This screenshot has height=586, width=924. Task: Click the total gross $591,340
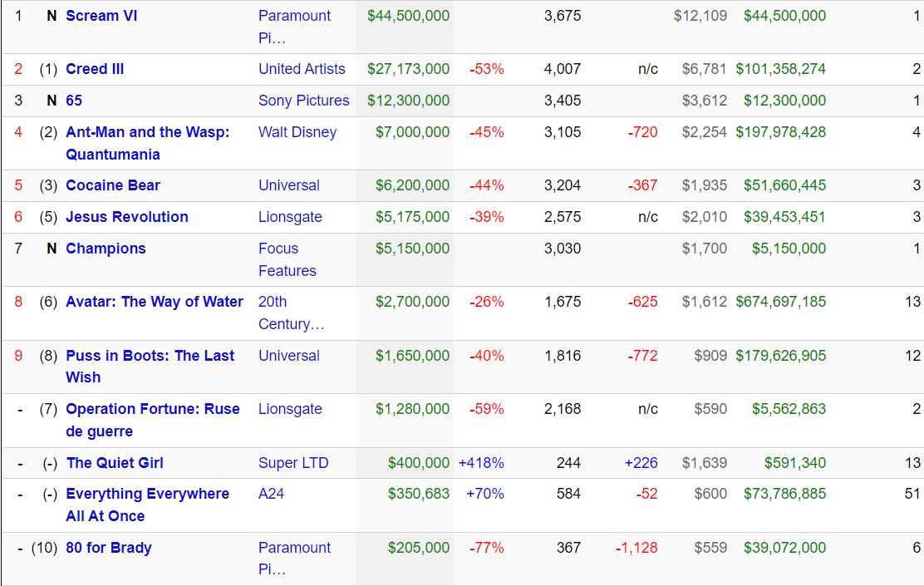tap(795, 463)
